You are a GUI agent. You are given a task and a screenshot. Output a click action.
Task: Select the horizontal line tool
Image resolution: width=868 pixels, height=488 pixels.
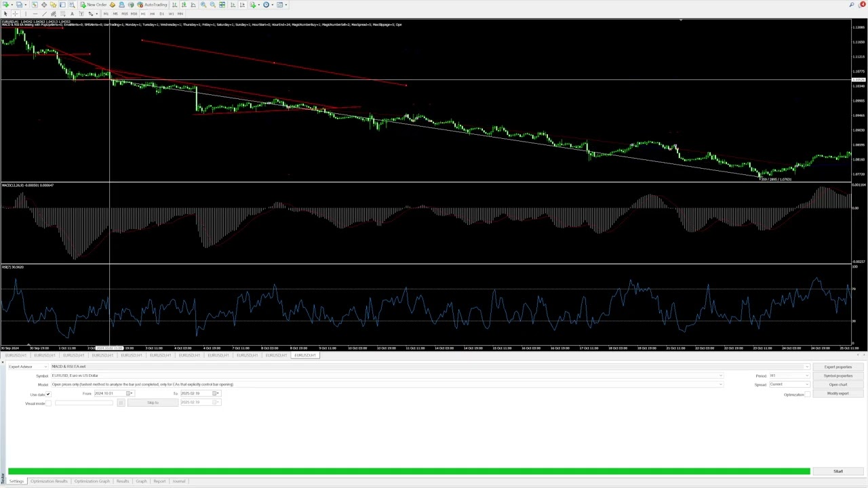coord(35,14)
